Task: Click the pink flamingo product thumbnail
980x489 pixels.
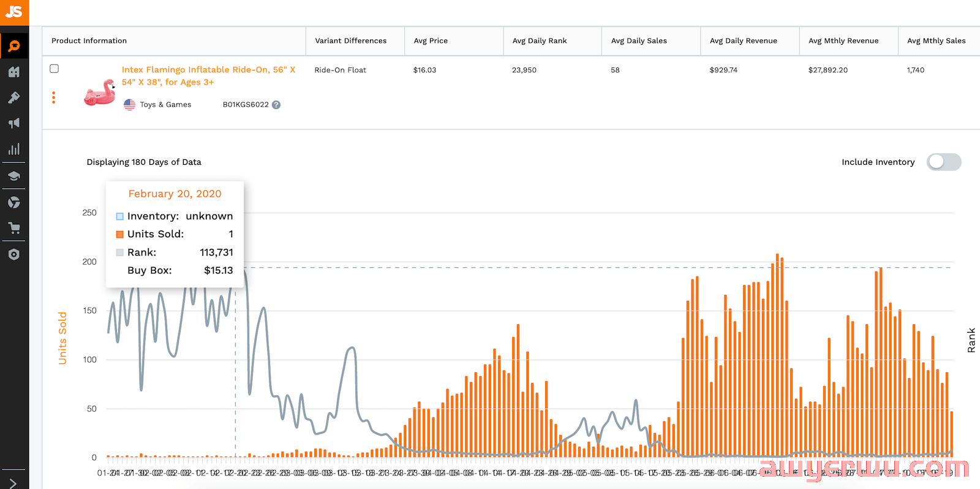Action: (x=100, y=92)
